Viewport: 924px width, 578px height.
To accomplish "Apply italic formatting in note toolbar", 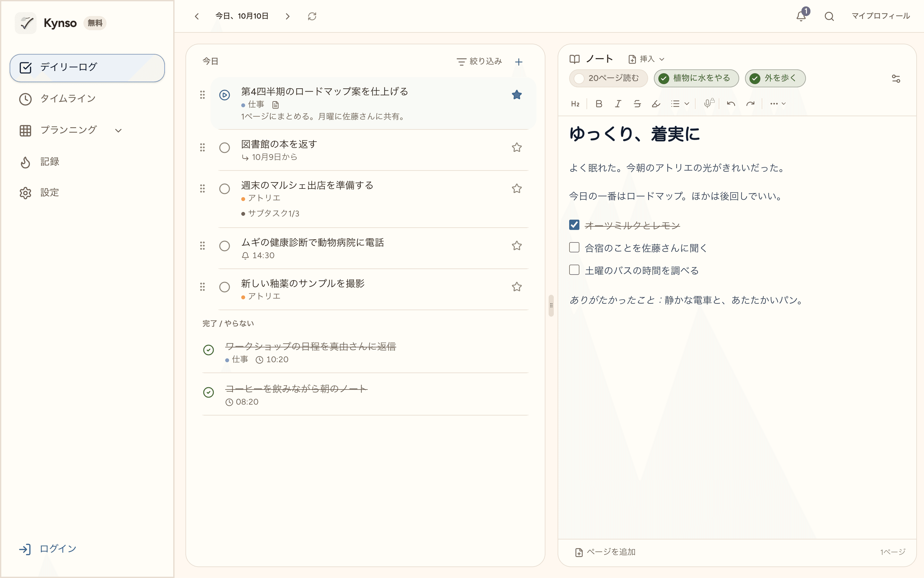I will pos(618,104).
